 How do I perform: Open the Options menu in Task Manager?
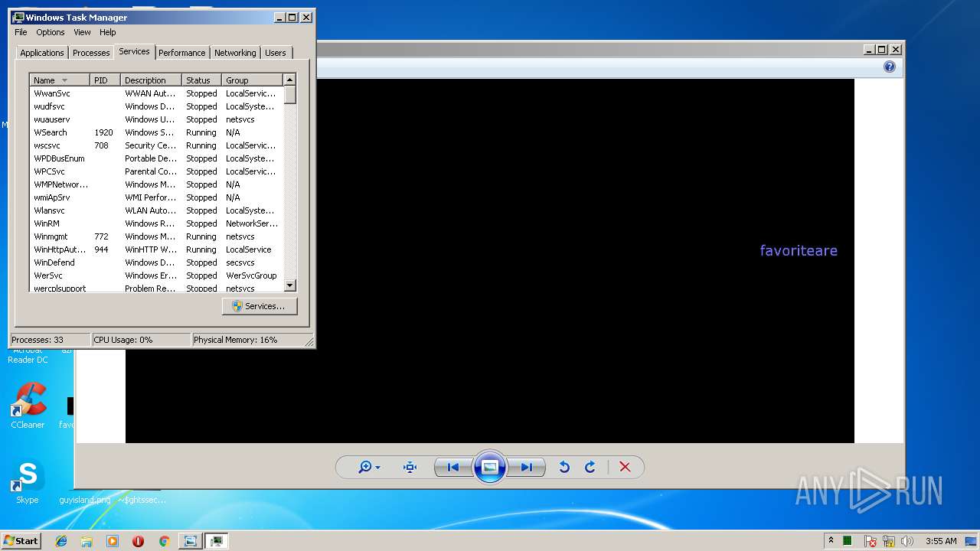[x=51, y=32]
